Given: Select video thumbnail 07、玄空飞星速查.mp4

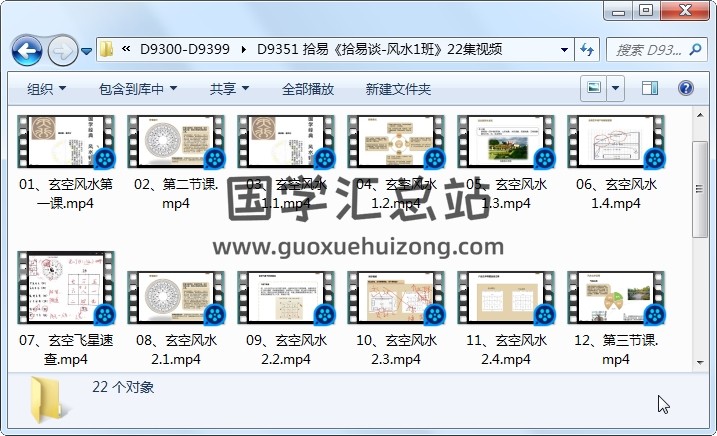Looking at the screenshot, I should 66,288.
